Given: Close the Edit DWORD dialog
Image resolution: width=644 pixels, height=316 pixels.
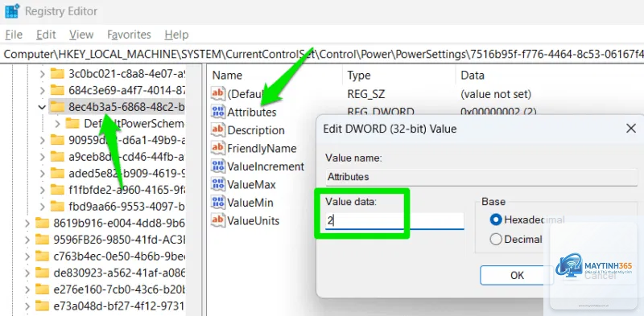Looking at the screenshot, I should 631,129.
